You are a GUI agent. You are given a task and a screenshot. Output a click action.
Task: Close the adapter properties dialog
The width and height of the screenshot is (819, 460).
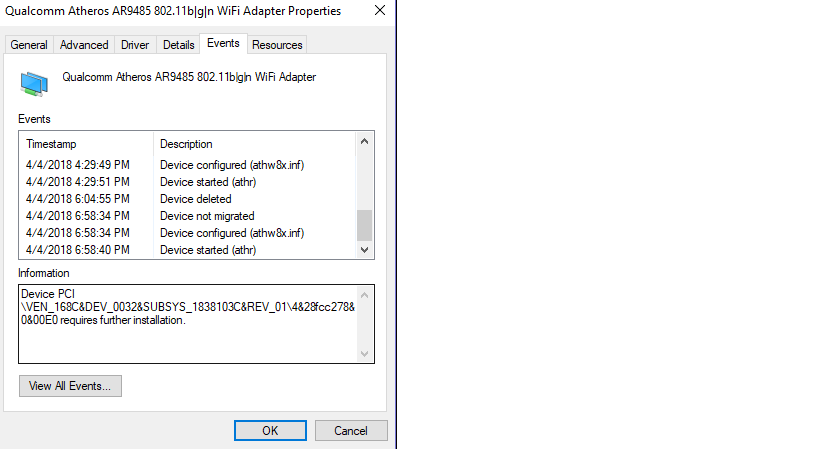pyautogui.click(x=380, y=10)
